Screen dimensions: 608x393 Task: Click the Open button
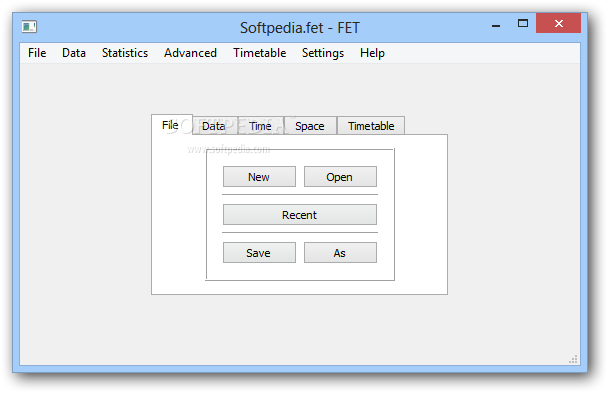pos(340,177)
